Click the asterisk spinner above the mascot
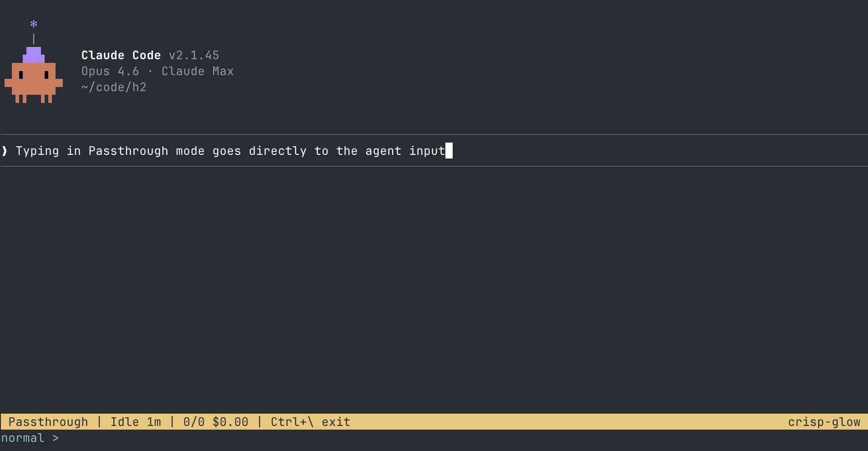Screen dimensions: 868x451 click(33, 23)
